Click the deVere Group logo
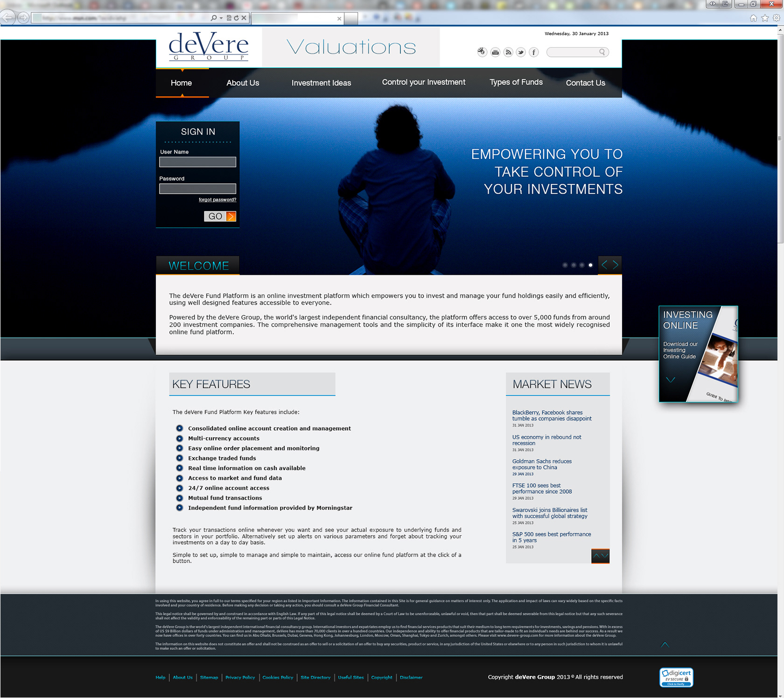The width and height of the screenshot is (784, 698). 209,47
